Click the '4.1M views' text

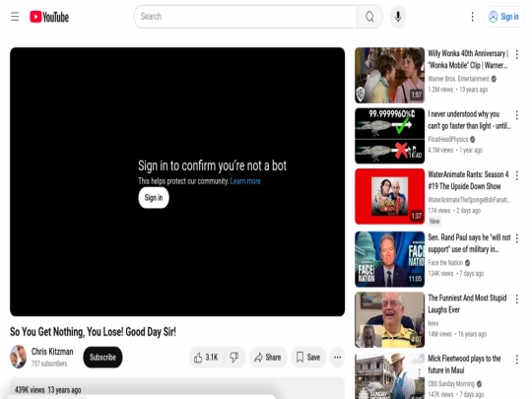click(440, 150)
